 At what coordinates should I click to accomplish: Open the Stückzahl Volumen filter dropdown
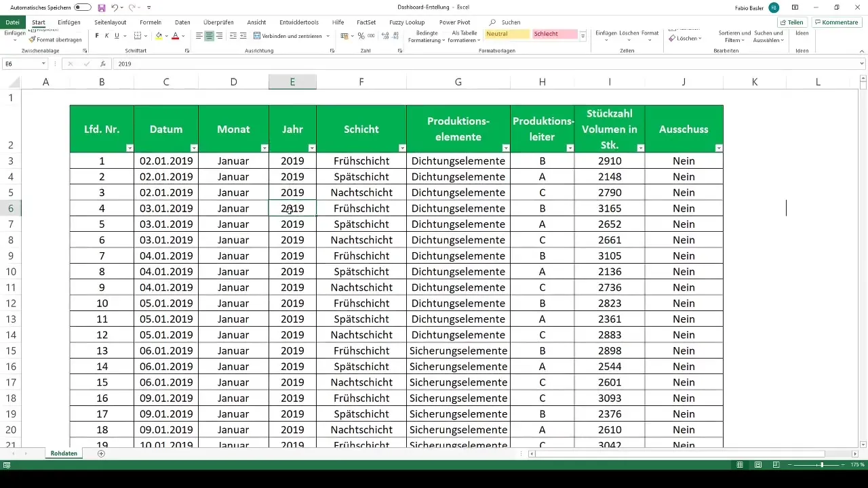(640, 148)
